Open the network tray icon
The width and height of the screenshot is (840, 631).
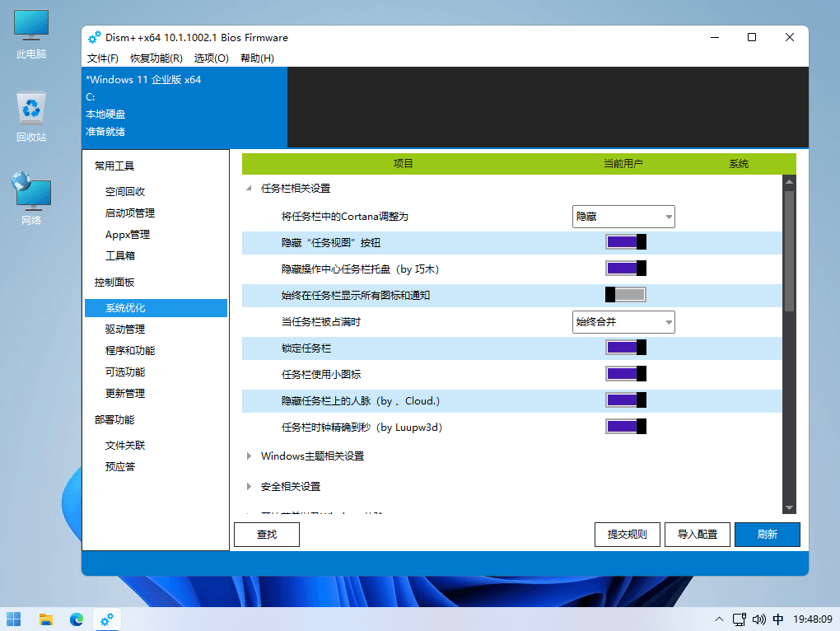740,619
